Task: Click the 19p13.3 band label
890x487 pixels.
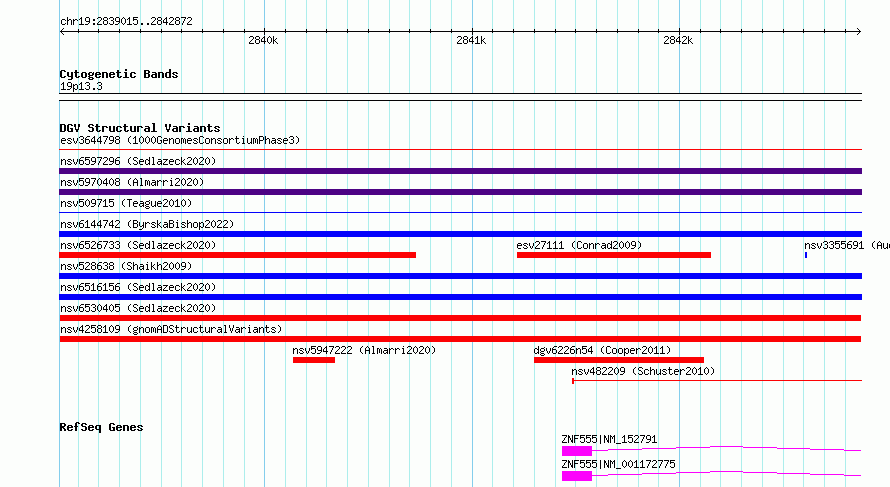Action: point(81,86)
